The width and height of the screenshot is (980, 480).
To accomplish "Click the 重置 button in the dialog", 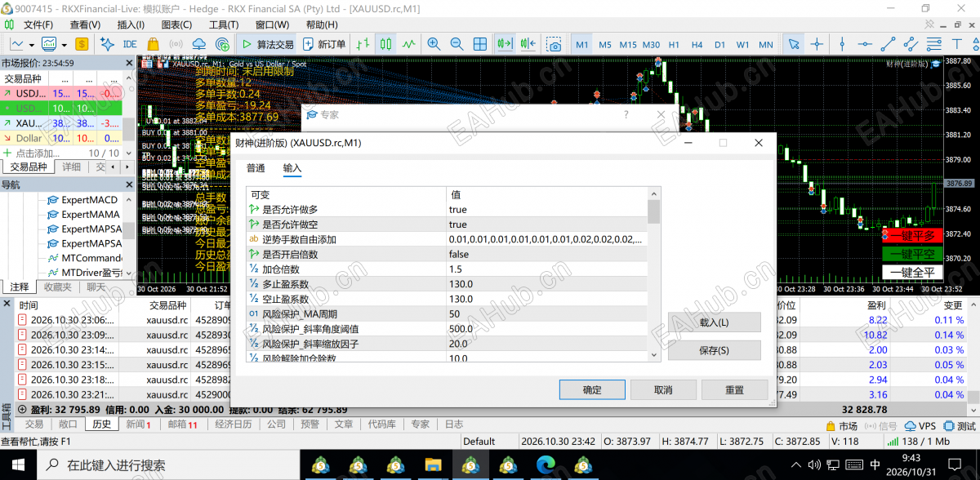I will tap(734, 390).
